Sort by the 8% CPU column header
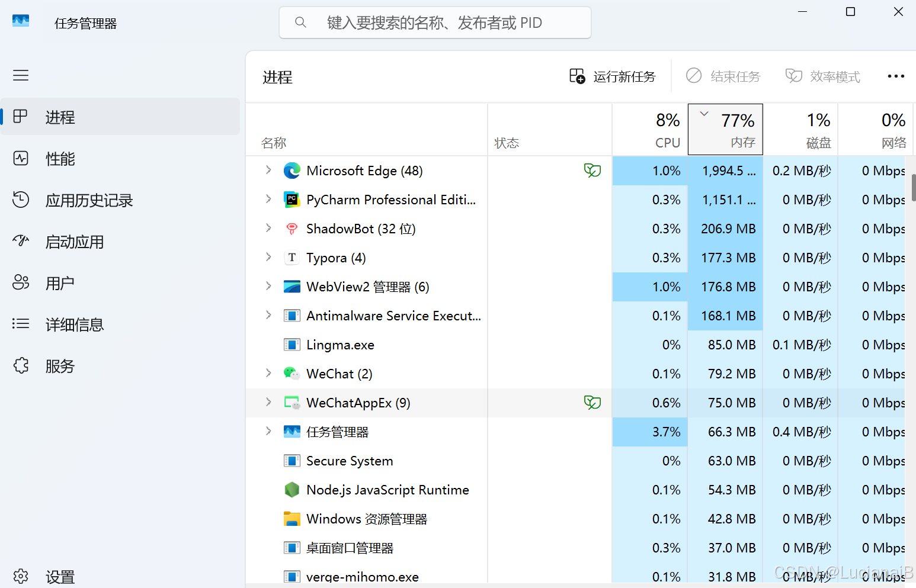The width and height of the screenshot is (916, 588). point(650,129)
